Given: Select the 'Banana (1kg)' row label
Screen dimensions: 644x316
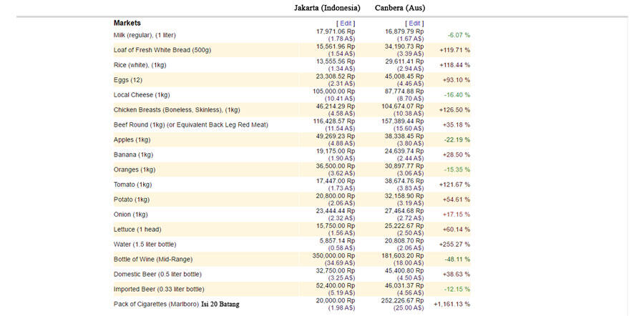Looking at the screenshot, I should pyautogui.click(x=134, y=154).
